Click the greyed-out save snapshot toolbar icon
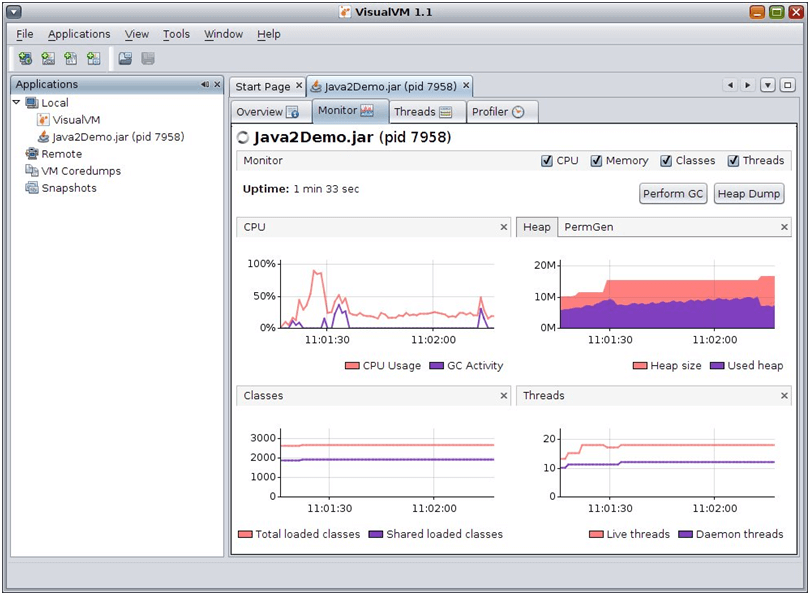Viewport: 810px width, 595px height. 148,58
